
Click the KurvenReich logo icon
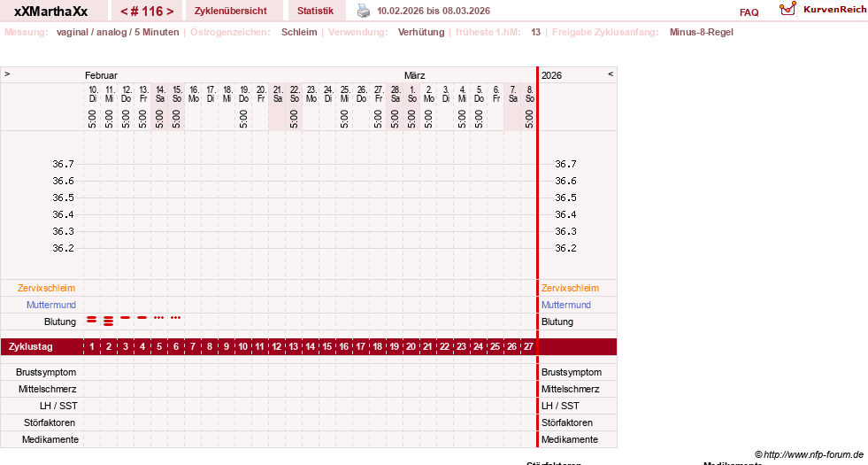(x=787, y=9)
